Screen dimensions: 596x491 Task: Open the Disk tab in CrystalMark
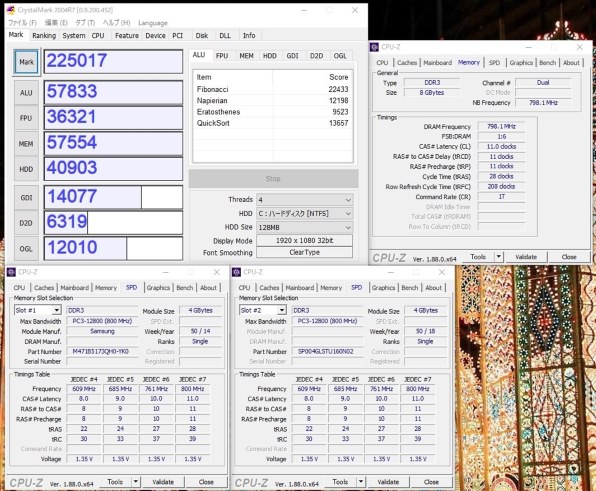[202, 35]
